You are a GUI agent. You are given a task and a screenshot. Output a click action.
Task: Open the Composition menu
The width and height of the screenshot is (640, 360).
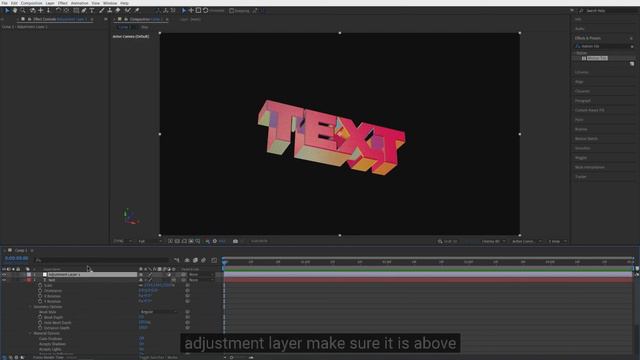click(x=31, y=3)
